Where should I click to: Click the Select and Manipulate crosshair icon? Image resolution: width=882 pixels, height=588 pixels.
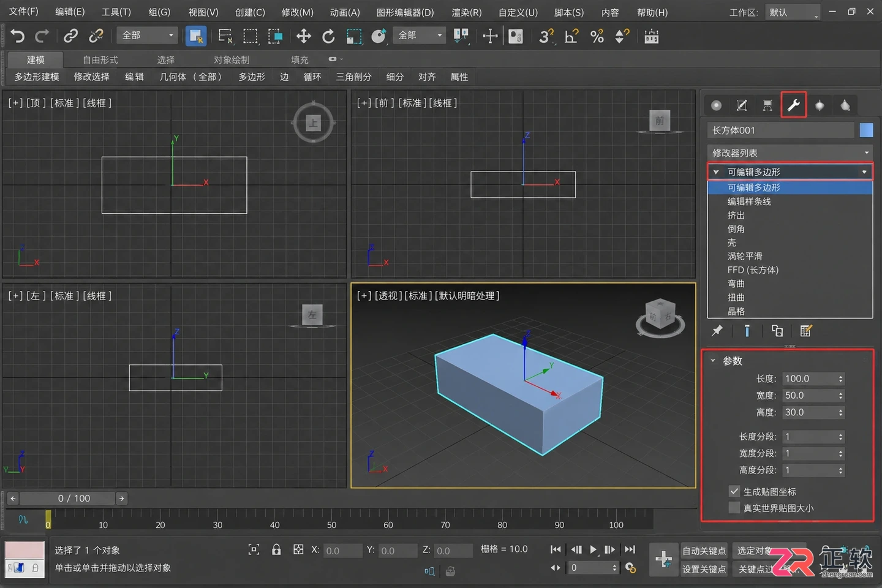pyautogui.click(x=489, y=36)
